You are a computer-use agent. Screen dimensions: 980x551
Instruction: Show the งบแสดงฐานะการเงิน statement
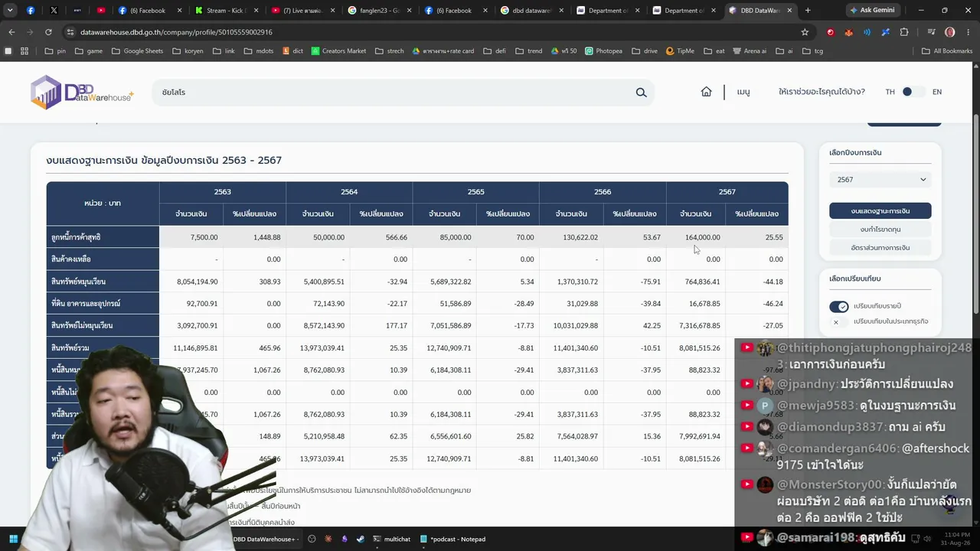tap(880, 210)
